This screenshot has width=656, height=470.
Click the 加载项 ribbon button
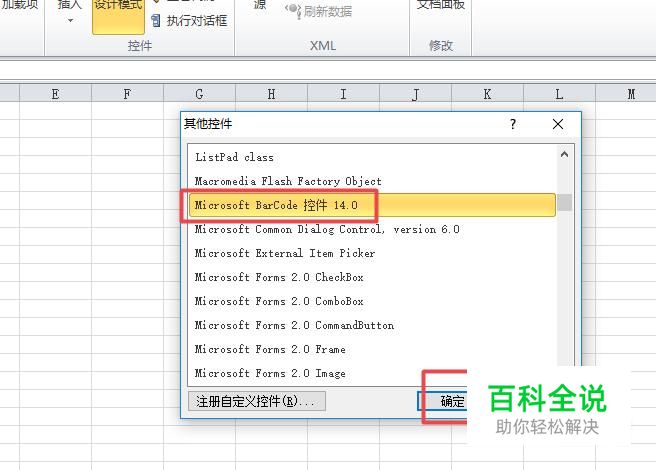19,5
